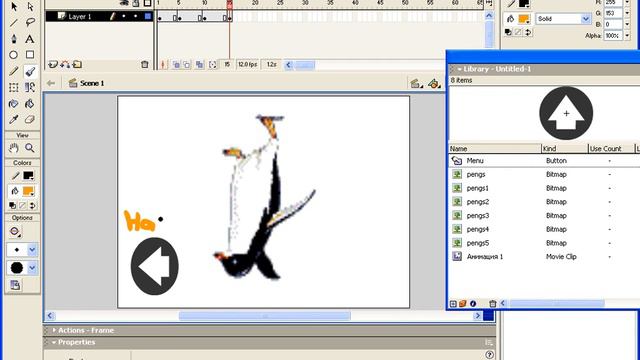Image resolution: width=640 pixels, height=360 pixels.
Task: Swap stroke and fill colors in Tools
Action: (x=32, y=205)
